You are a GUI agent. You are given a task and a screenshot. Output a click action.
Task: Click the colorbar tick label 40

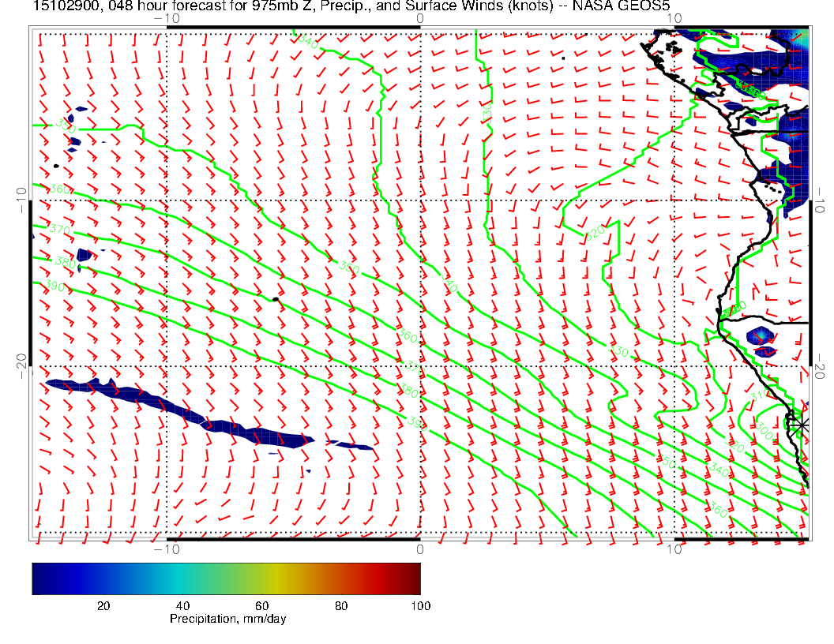[x=182, y=606]
